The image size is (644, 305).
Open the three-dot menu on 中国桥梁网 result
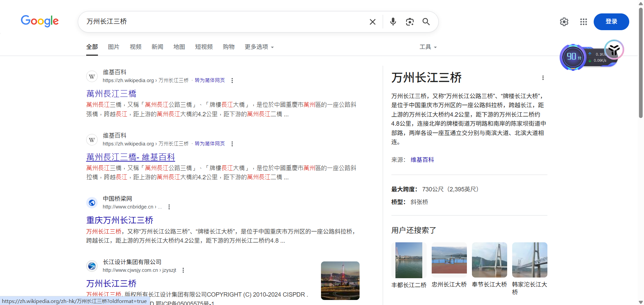pos(169,207)
